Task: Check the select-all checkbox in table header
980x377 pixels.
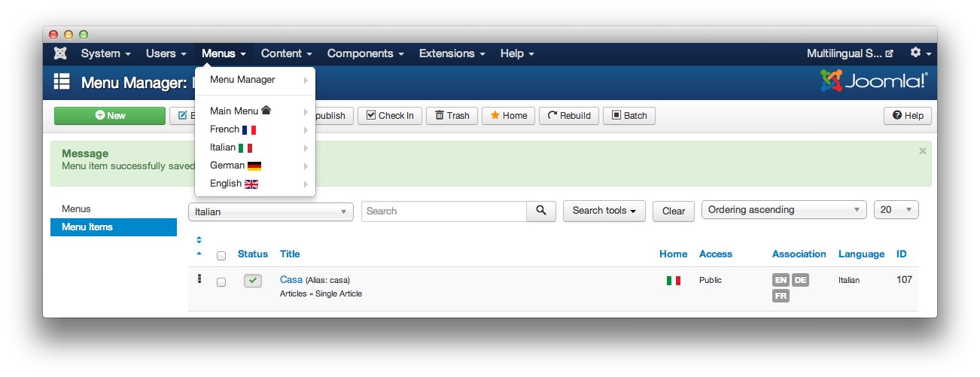Action: click(221, 256)
